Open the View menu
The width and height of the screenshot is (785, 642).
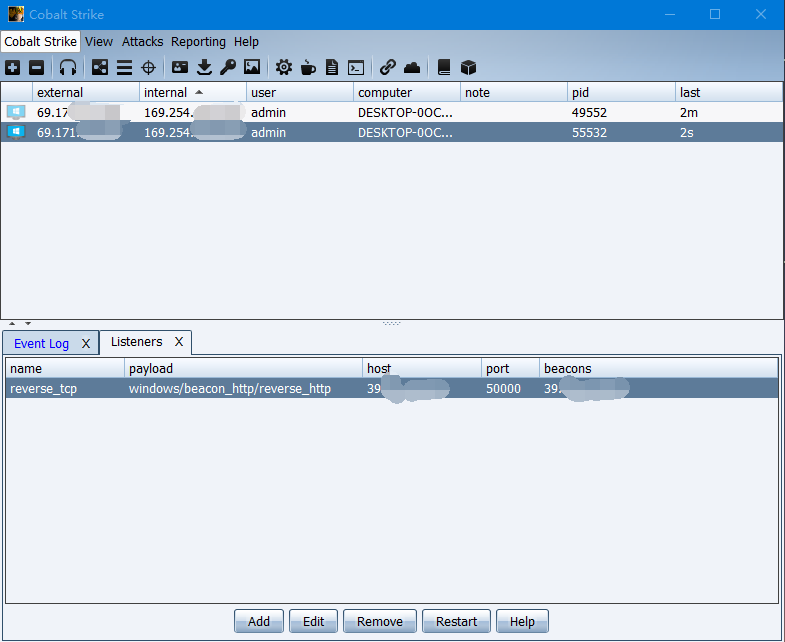pyautogui.click(x=99, y=42)
